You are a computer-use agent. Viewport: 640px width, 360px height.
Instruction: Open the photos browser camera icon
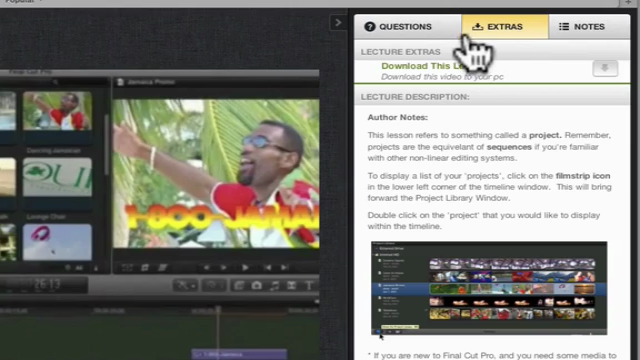pos(256,285)
